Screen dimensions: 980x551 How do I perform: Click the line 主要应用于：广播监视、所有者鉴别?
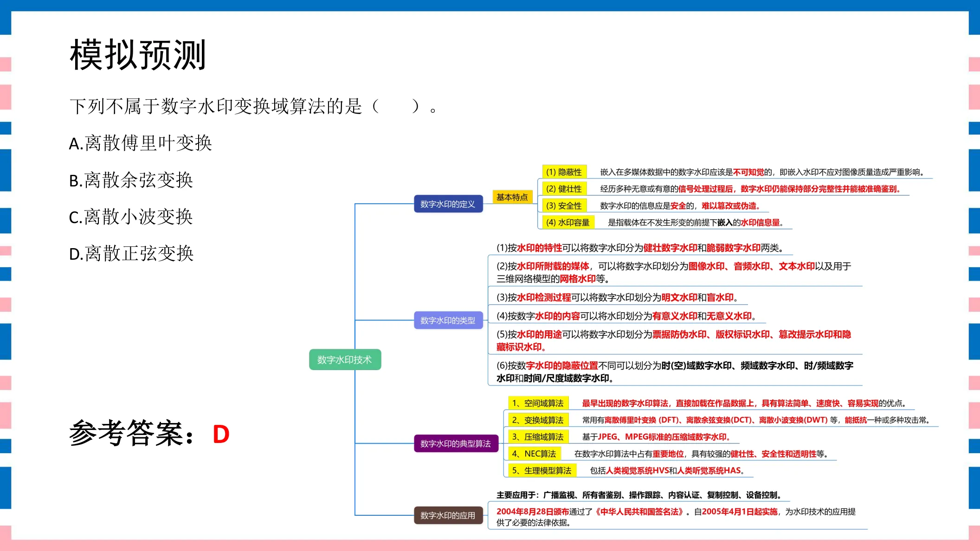click(x=639, y=495)
